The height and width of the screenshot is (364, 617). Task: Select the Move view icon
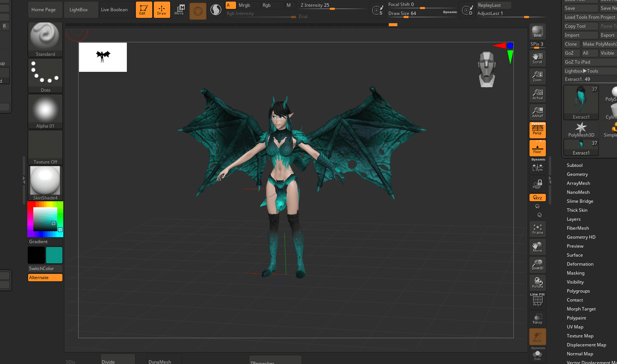point(538,247)
